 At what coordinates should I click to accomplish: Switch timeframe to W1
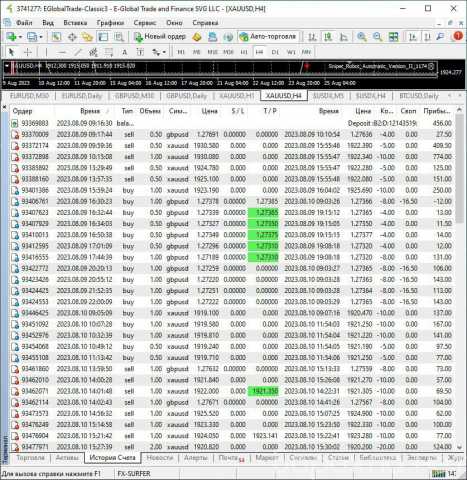click(x=291, y=52)
